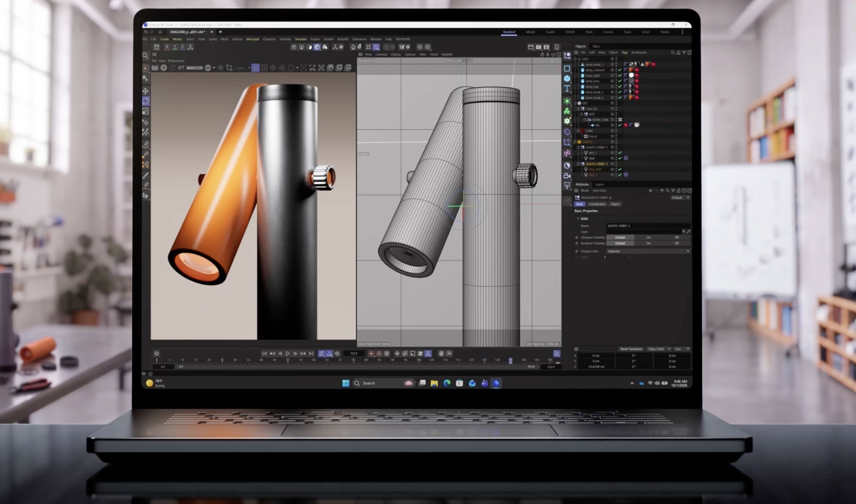Play the animation forward in timeline
The width and height of the screenshot is (856, 504).
point(288,354)
